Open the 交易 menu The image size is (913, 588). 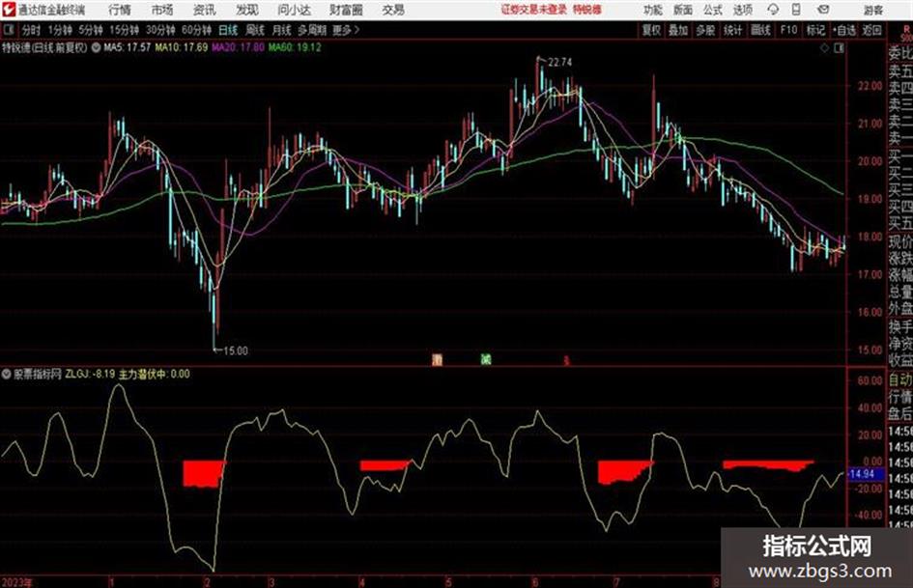coord(393,10)
